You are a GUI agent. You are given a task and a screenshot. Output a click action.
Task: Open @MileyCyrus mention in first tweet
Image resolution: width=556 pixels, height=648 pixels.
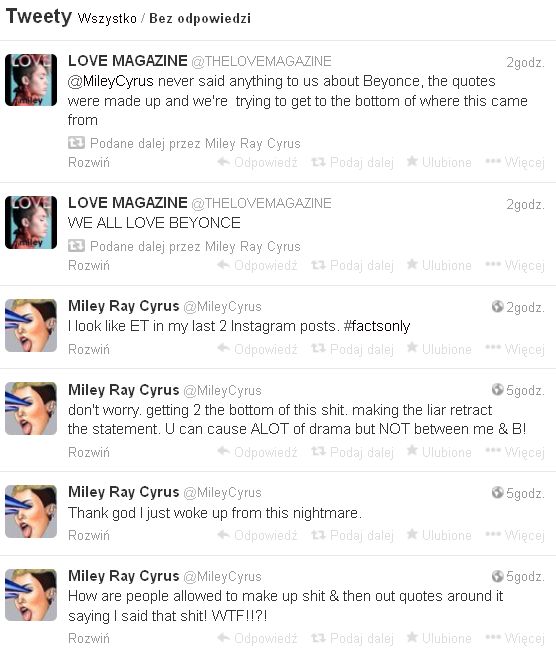(111, 81)
